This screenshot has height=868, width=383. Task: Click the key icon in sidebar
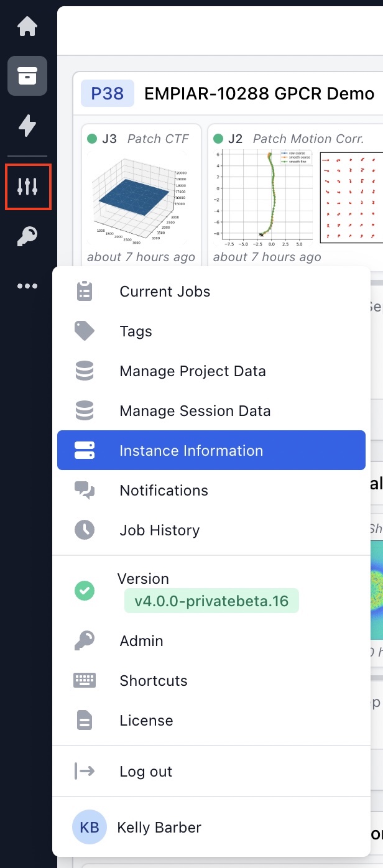pos(27,236)
